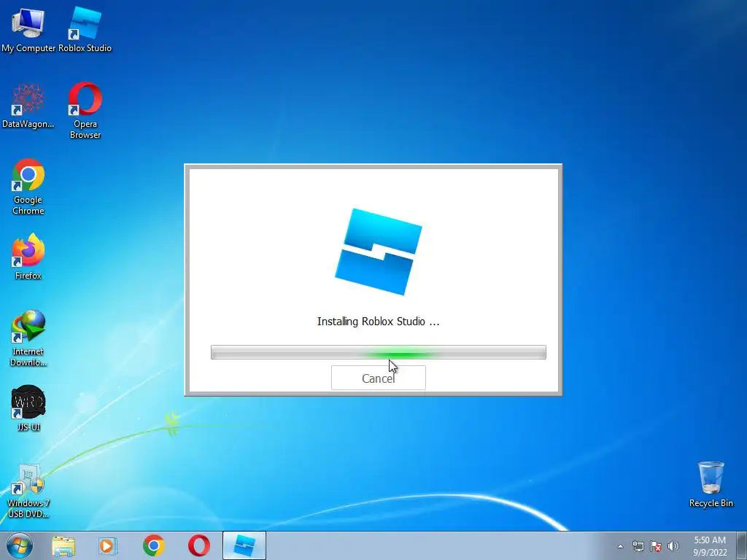Image resolution: width=747 pixels, height=560 pixels.
Task: Open the clock showing 5:50 AM
Action: (709, 545)
